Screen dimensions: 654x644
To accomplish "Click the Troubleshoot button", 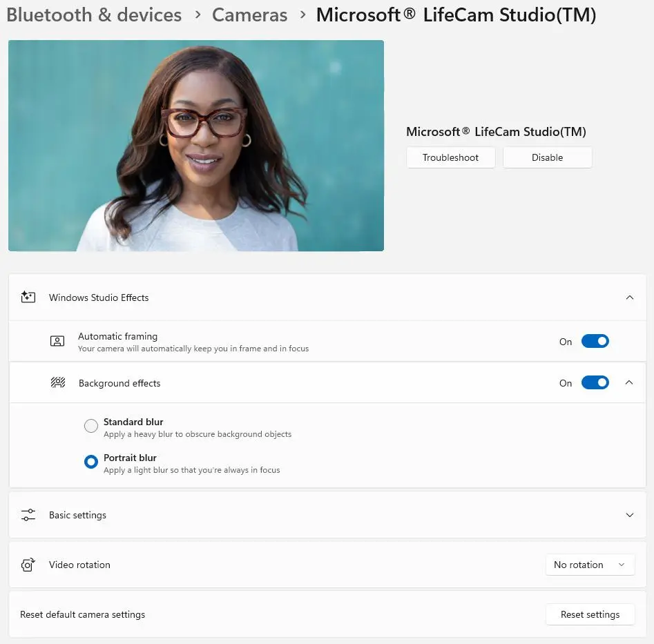I will (x=450, y=157).
